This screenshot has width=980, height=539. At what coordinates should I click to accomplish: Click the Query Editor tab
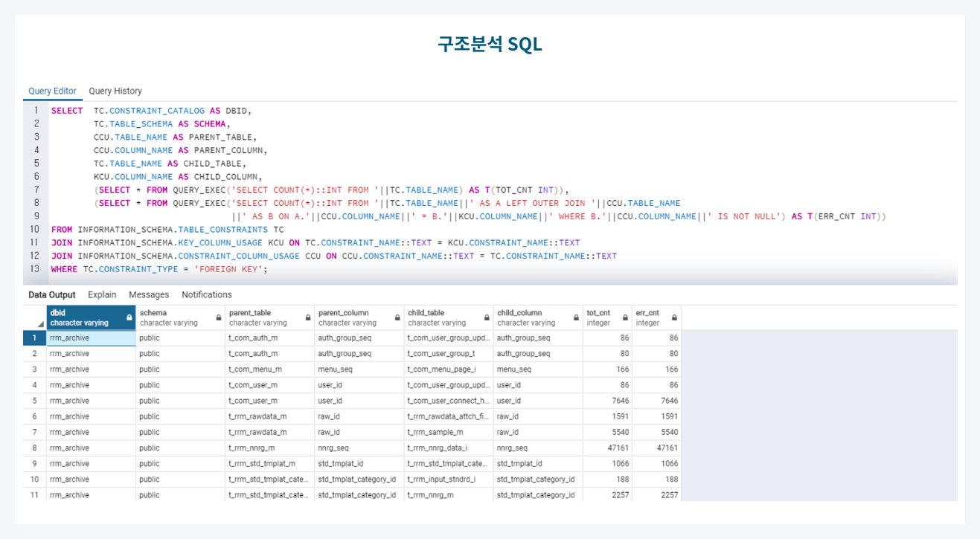pyautogui.click(x=52, y=90)
